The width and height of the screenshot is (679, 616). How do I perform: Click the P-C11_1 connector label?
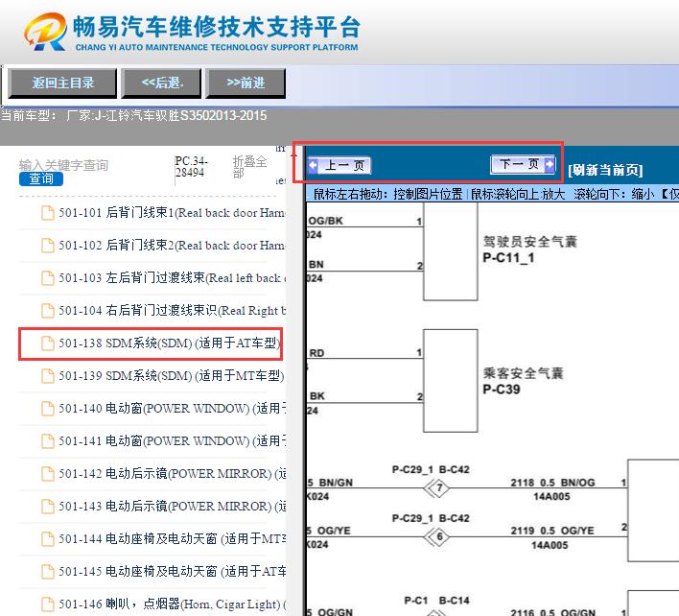(x=508, y=258)
